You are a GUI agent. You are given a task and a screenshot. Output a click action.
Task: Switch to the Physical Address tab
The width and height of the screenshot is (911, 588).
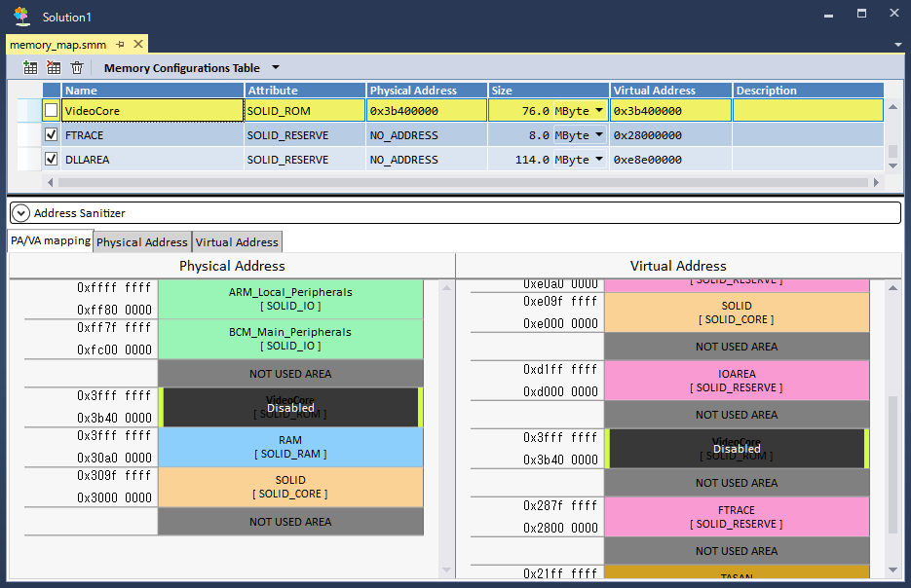point(142,242)
